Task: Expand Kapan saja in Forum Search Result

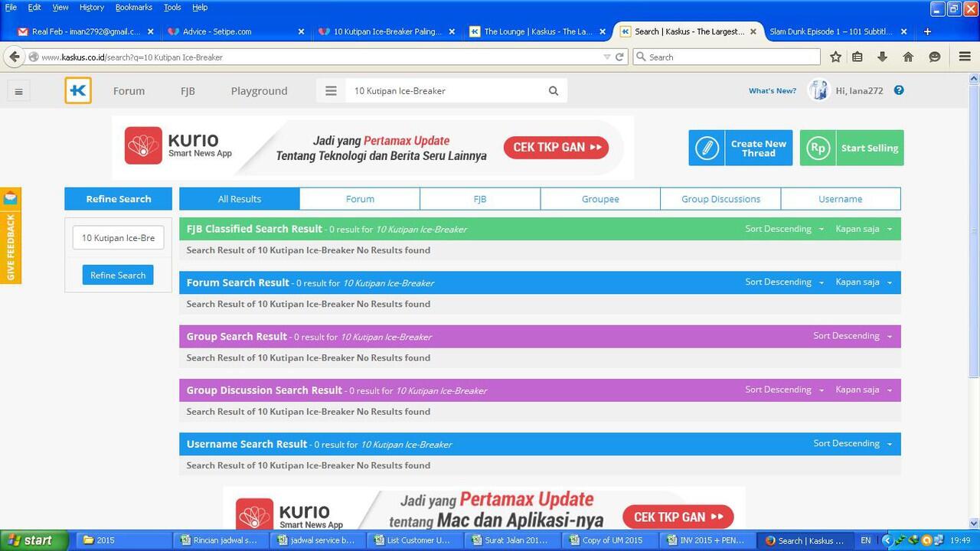Action: (x=864, y=282)
